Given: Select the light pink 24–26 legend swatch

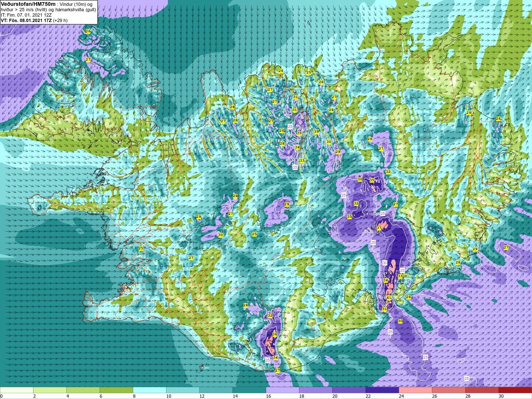Looking at the screenshot, I should coord(416,390).
